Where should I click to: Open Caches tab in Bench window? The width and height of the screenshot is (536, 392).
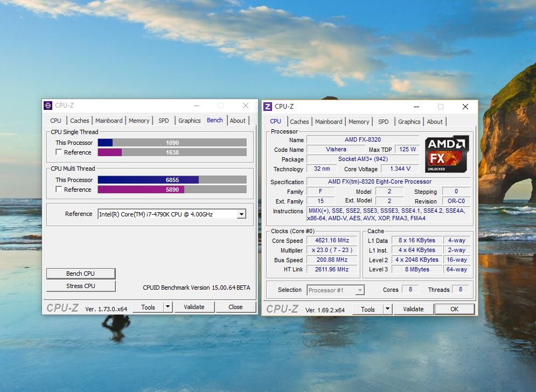pos(80,121)
